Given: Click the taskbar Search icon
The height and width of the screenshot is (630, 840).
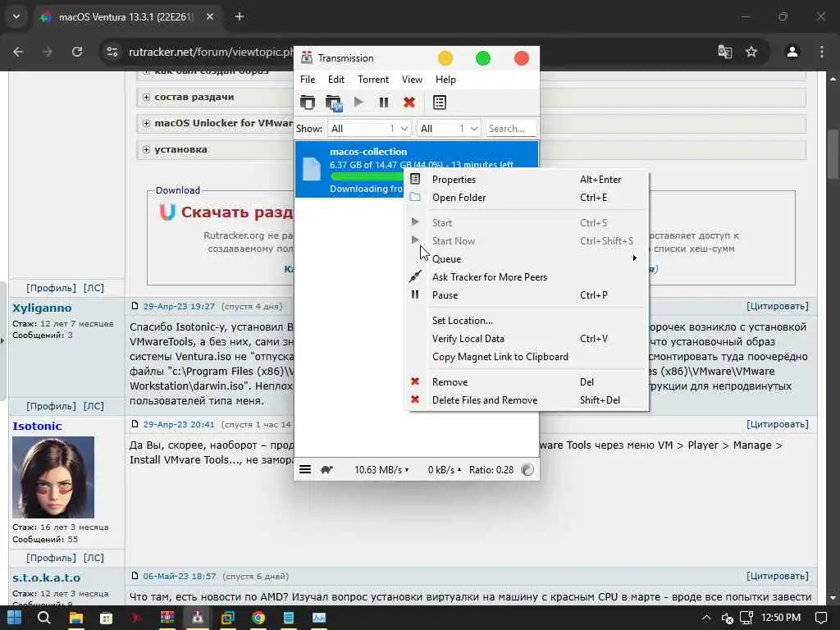Looking at the screenshot, I should [44, 618].
